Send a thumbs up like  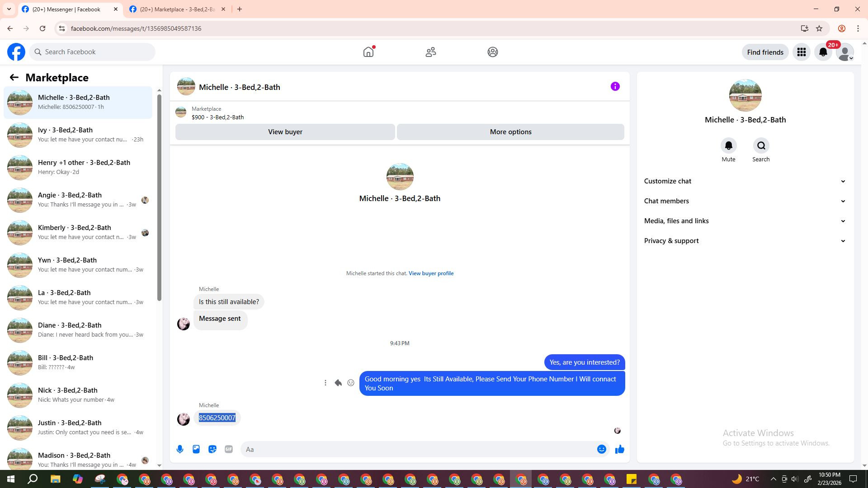click(x=619, y=449)
